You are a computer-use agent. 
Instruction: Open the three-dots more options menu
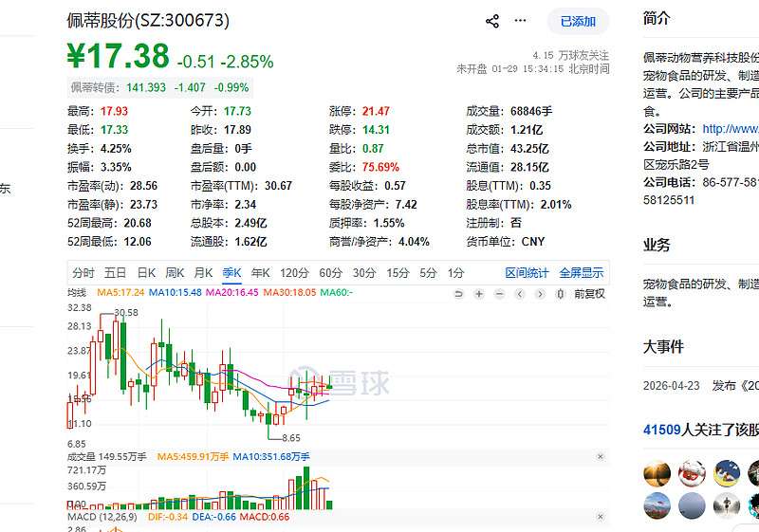(520, 21)
